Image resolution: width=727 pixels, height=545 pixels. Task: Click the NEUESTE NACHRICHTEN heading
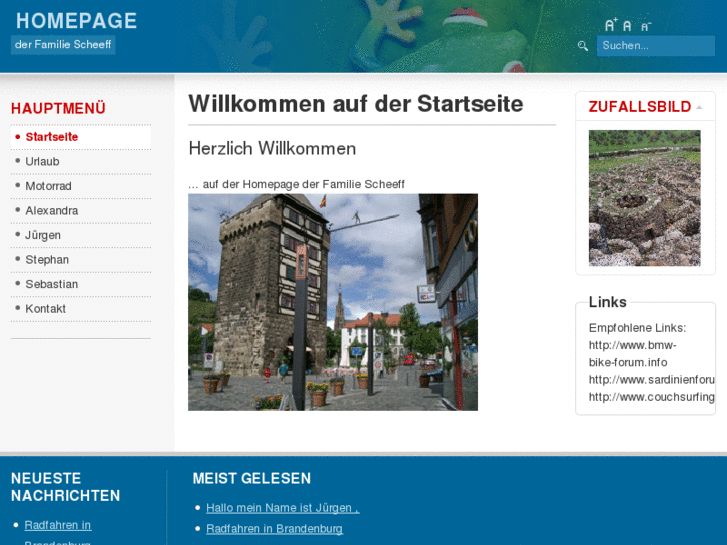click(x=65, y=487)
